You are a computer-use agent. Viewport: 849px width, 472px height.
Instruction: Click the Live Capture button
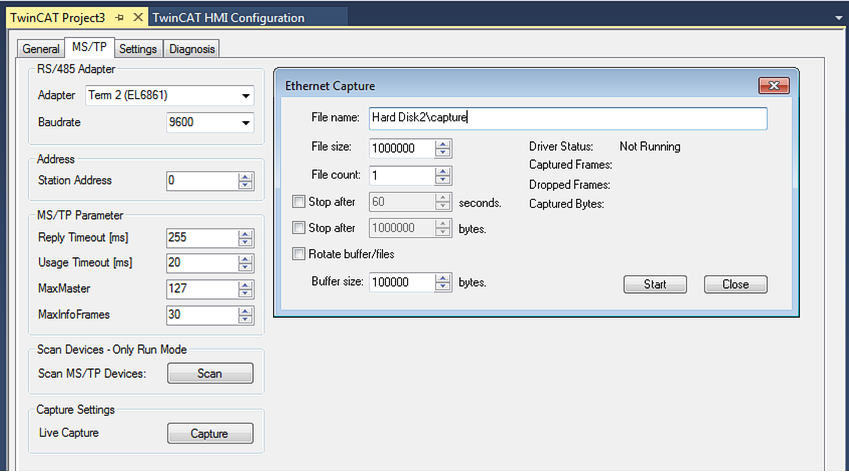pyautogui.click(x=210, y=434)
